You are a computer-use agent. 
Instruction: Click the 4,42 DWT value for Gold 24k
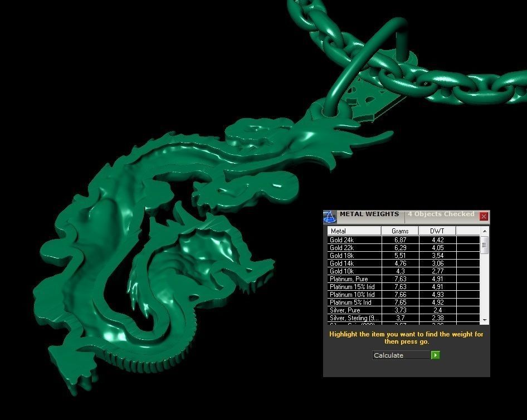click(438, 240)
